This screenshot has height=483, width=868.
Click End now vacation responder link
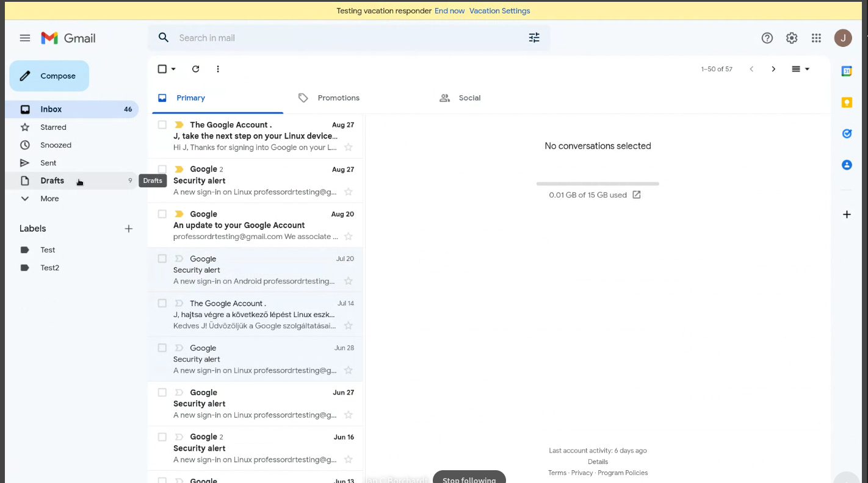pyautogui.click(x=449, y=11)
